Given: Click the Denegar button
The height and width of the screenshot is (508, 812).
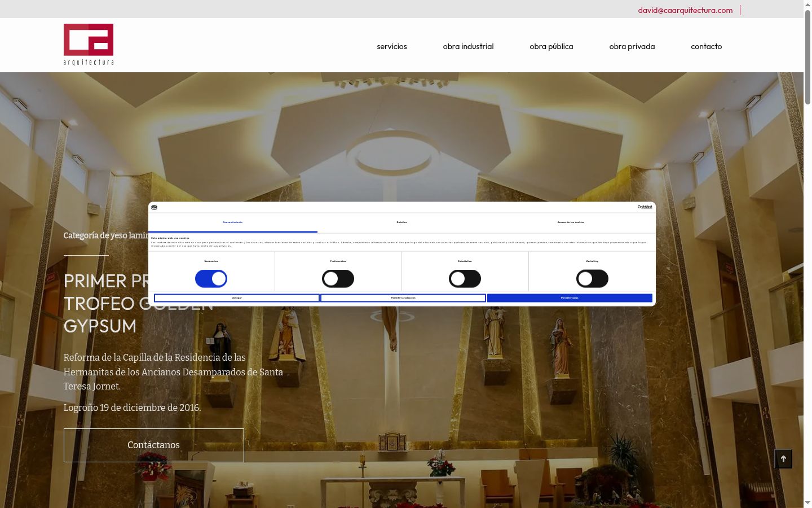Looking at the screenshot, I should coord(237,297).
